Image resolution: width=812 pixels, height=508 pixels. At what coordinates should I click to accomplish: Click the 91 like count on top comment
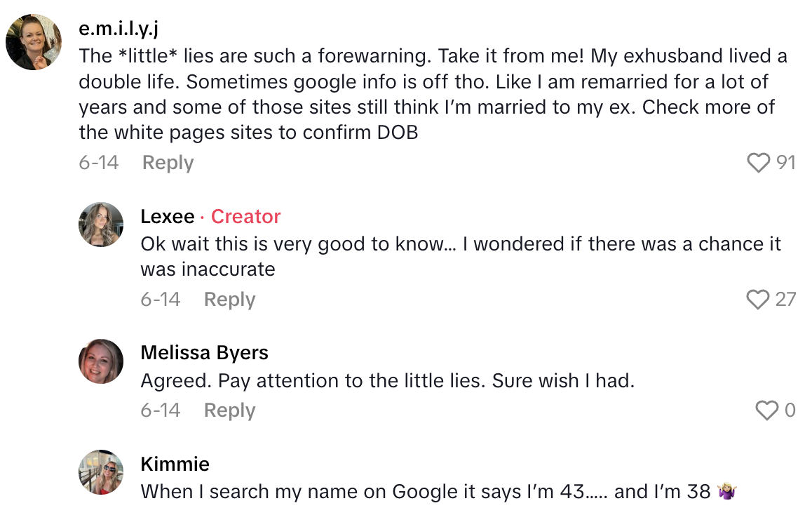pos(787,162)
